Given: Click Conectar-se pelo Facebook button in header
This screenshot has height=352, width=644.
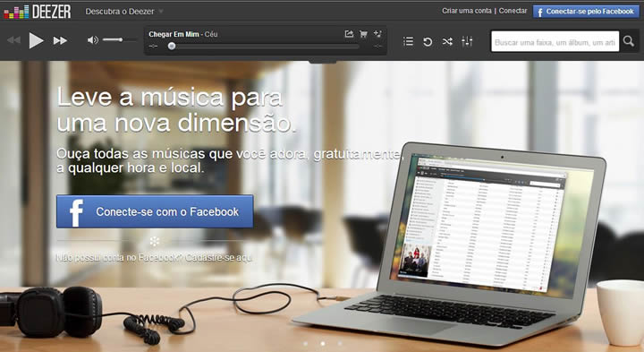Looking at the screenshot, I should click(x=586, y=12).
